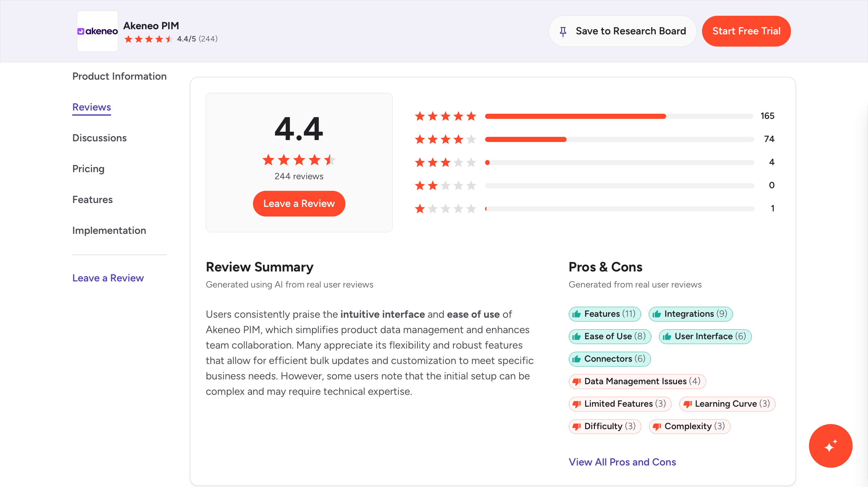Select the Data Management Issues (4) tag
The width and height of the screenshot is (868, 487).
[x=637, y=381]
